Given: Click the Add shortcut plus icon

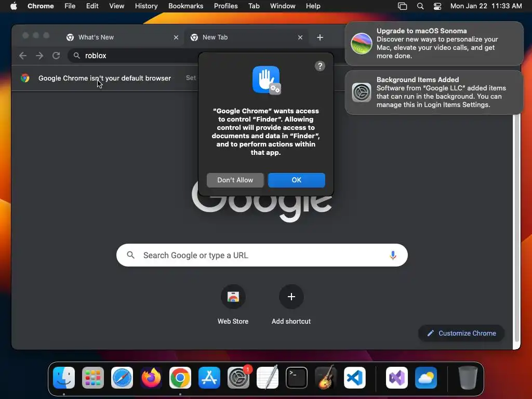Looking at the screenshot, I should tap(291, 297).
